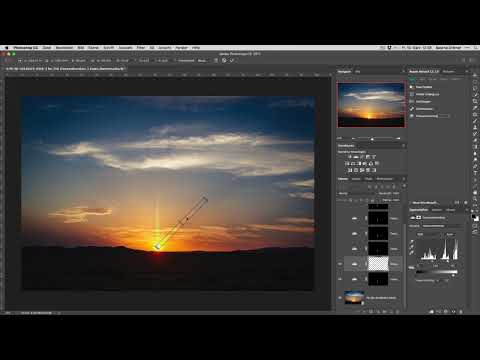Select the Zoom tool
Image resolution: width=480 pixels, height=360 pixels.
475,199
